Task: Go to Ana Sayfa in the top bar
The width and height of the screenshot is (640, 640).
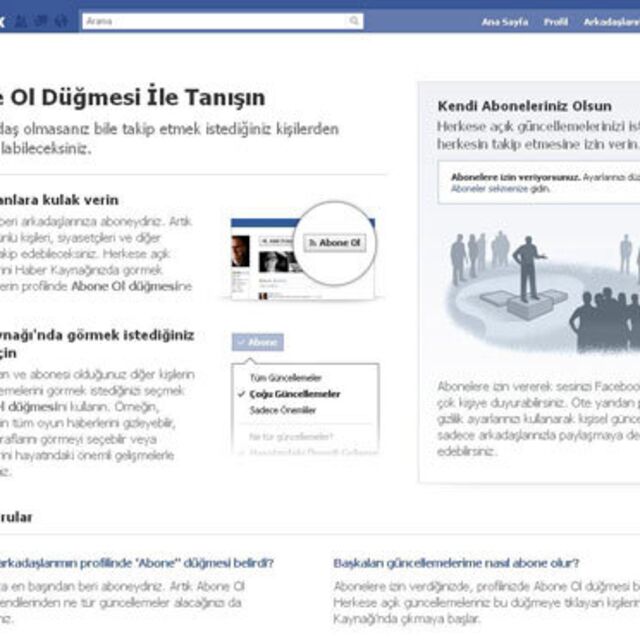Action: click(x=504, y=22)
